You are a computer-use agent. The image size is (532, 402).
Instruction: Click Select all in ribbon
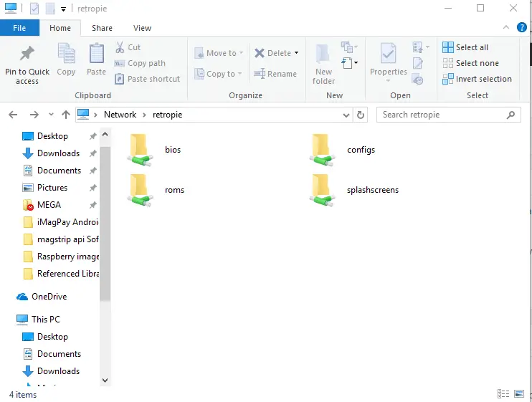coord(465,47)
